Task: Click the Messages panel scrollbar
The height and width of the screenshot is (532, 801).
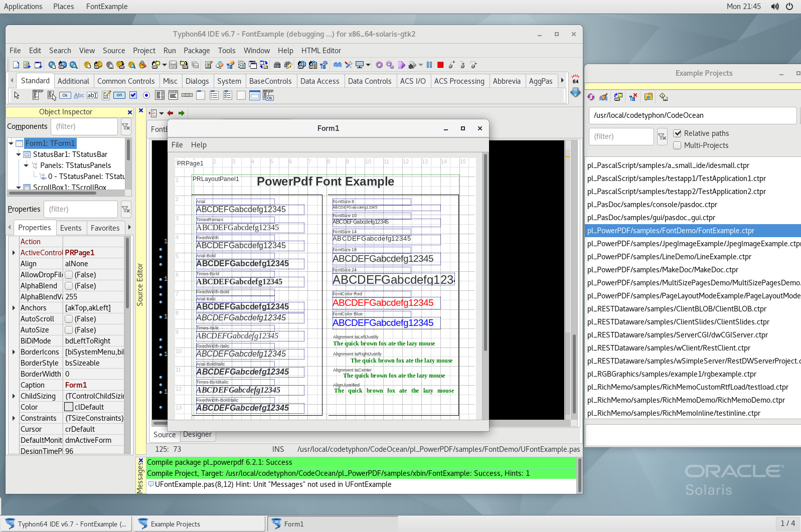Action: 580,475
